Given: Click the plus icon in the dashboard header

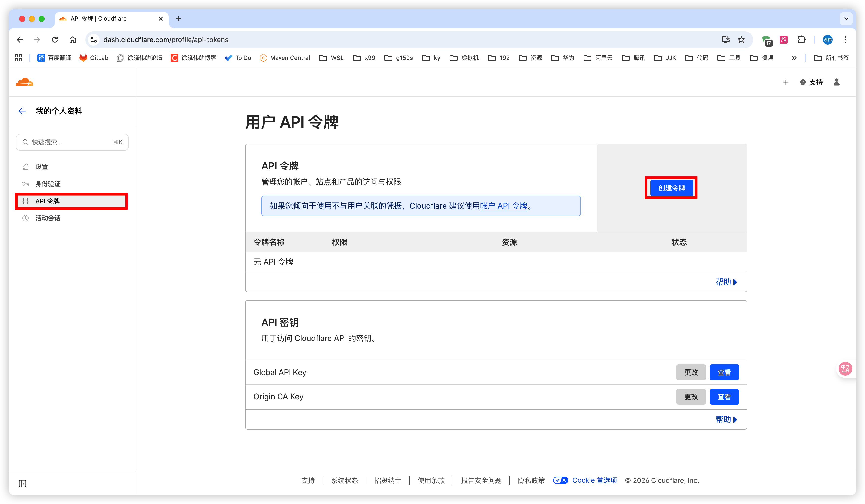Looking at the screenshot, I should [x=785, y=82].
